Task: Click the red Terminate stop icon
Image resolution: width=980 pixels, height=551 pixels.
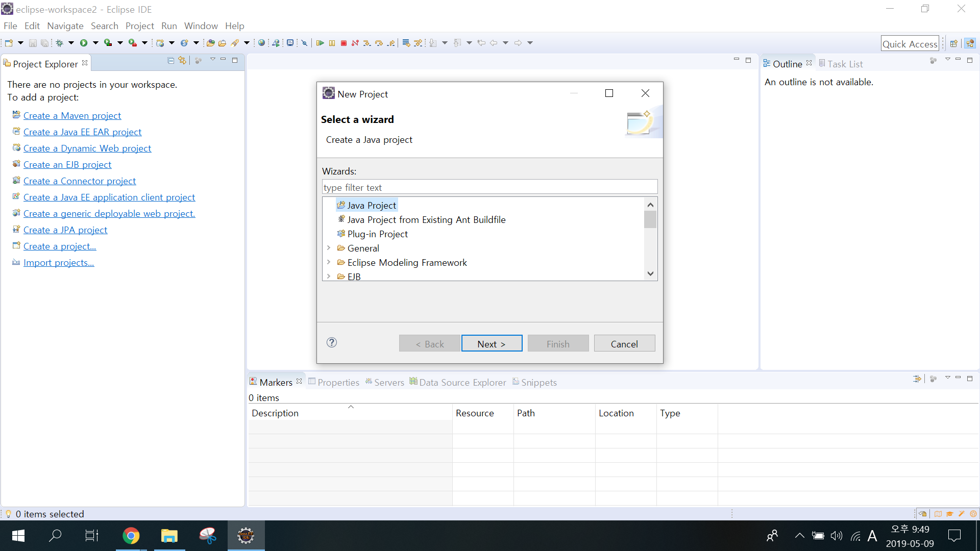Action: [x=344, y=43]
